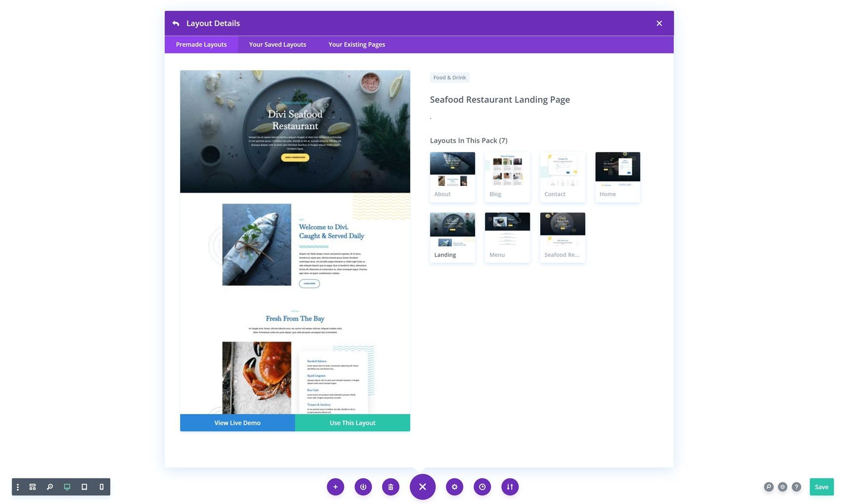The image size is (844, 504).
Task: Close the Layout Details modal
Action: tap(659, 23)
